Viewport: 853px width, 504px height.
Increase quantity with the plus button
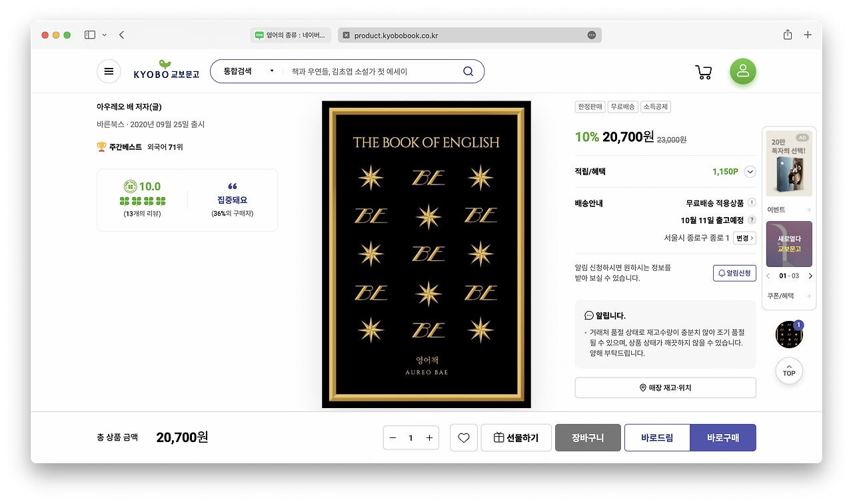429,437
